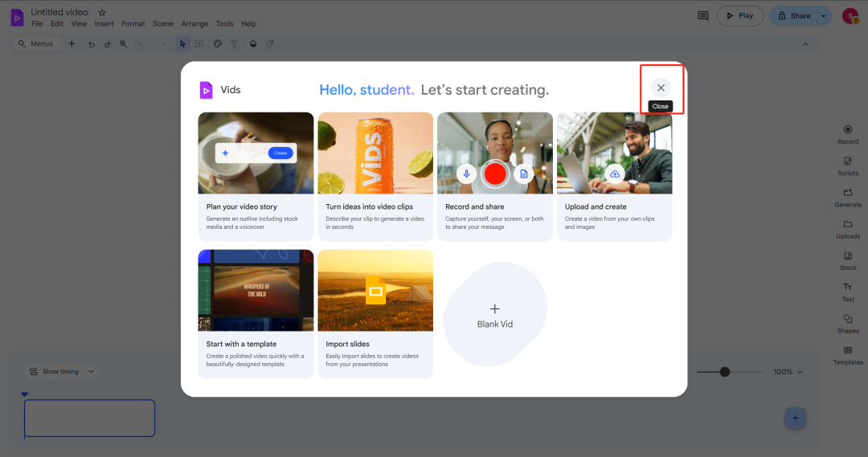Open the Insert menu
The height and width of the screenshot is (457, 868).
click(x=104, y=24)
